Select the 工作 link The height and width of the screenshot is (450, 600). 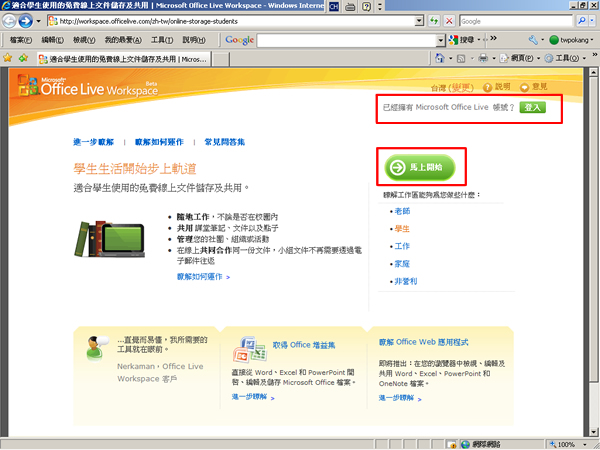click(x=402, y=246)
